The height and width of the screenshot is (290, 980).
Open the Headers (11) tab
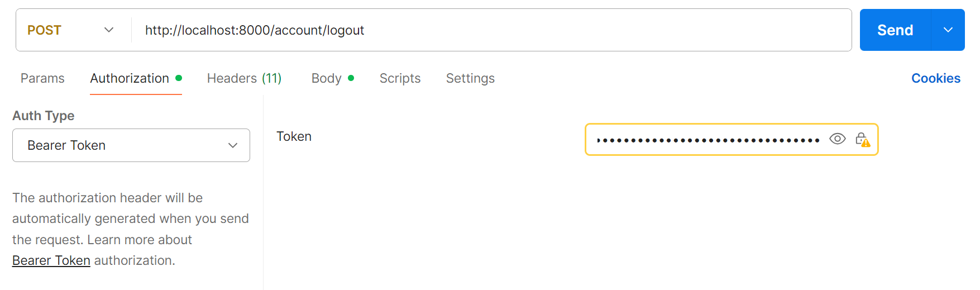pos(244,78)
